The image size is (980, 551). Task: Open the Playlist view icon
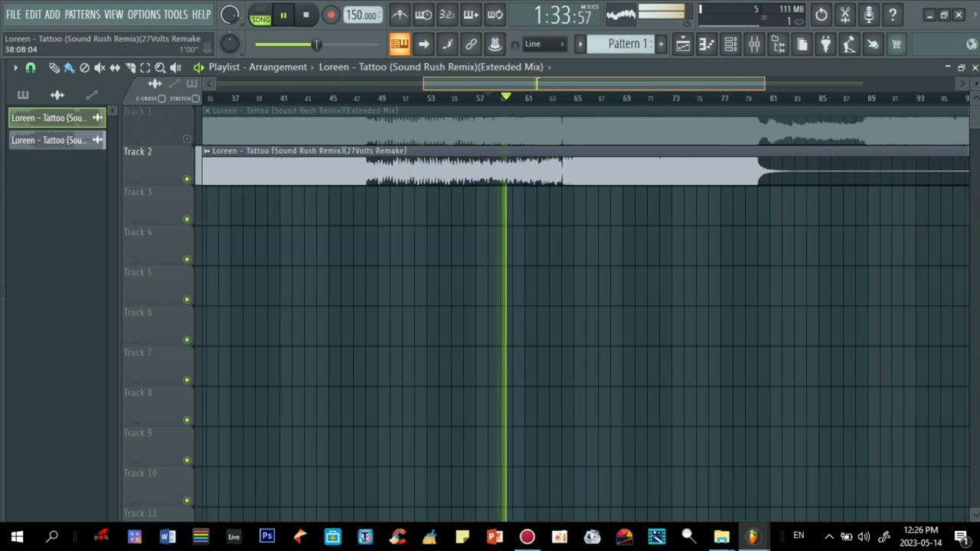click(682, 44)
